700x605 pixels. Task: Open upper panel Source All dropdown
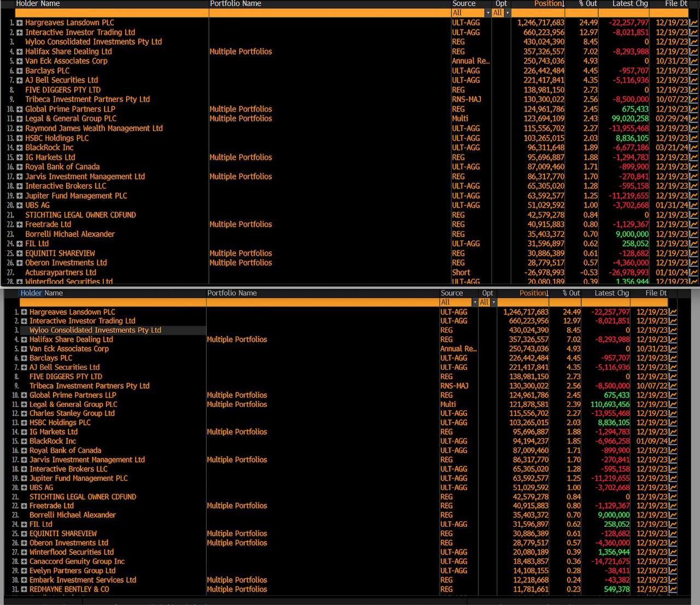pyautogui.click(x=471, y=13)
